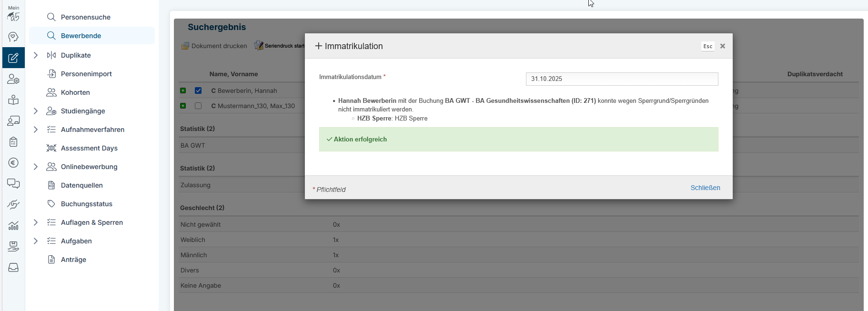Click the Seriendruck starten icon

(259, 45)
